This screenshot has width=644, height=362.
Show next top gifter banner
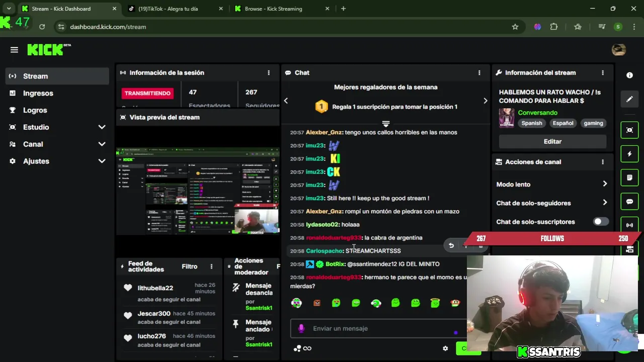click(x=485, y=101)
